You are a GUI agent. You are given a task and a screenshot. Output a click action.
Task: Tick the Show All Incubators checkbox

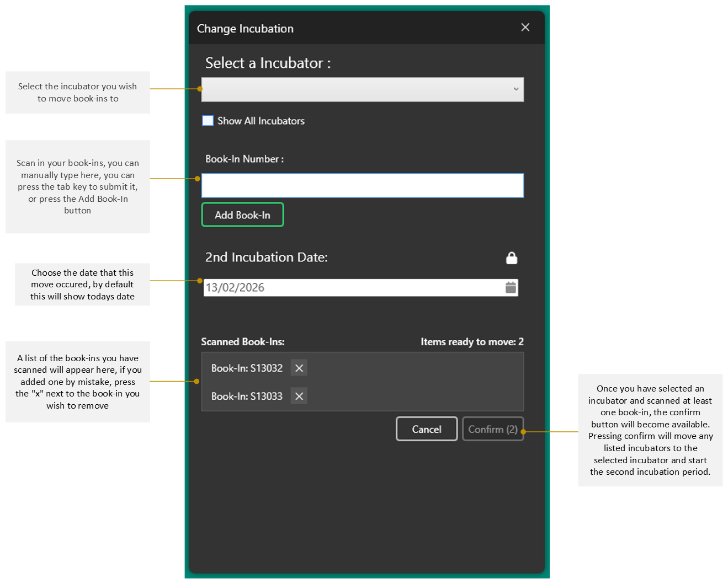(208, 121)
